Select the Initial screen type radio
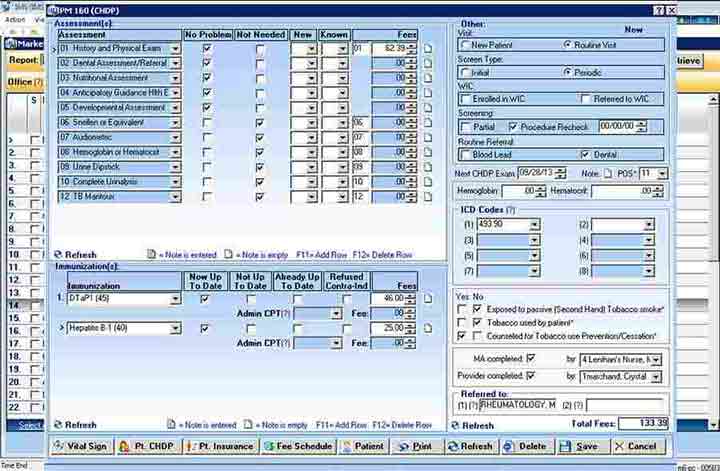Viewport: 720px width, 471px height. coord(465,72)
